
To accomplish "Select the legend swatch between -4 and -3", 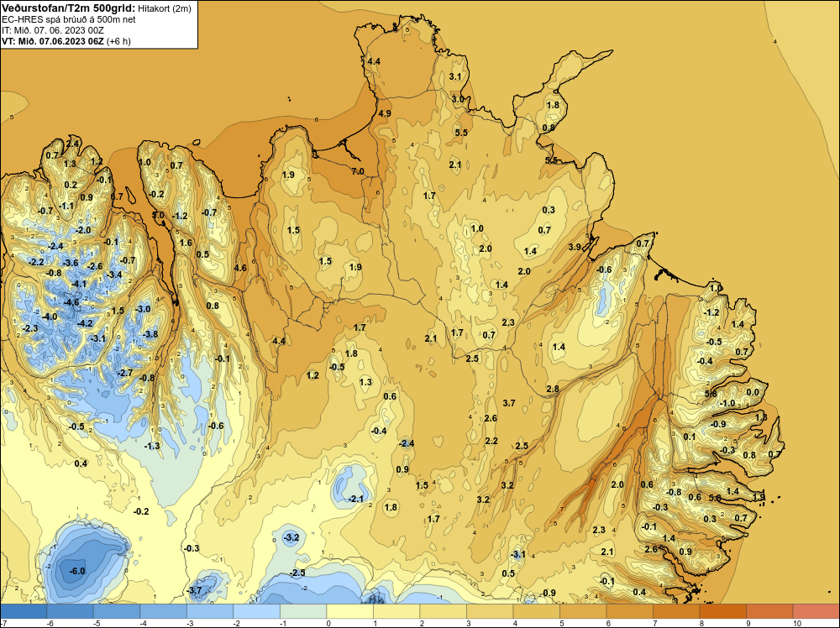I will coord(164,611).
